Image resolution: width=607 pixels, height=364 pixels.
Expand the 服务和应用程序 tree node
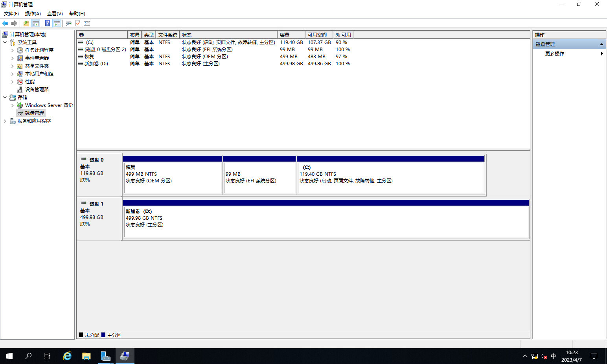[x=5, y=121]
